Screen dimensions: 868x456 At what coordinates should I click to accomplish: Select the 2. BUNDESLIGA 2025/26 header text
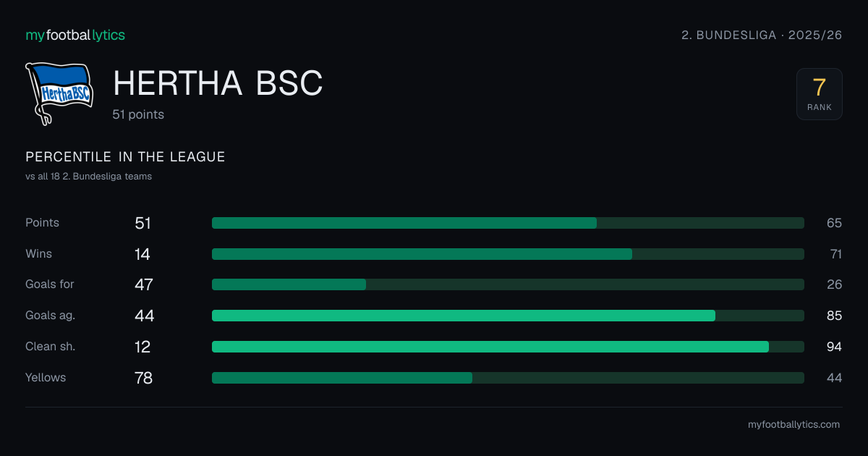[x=762, y=35]
